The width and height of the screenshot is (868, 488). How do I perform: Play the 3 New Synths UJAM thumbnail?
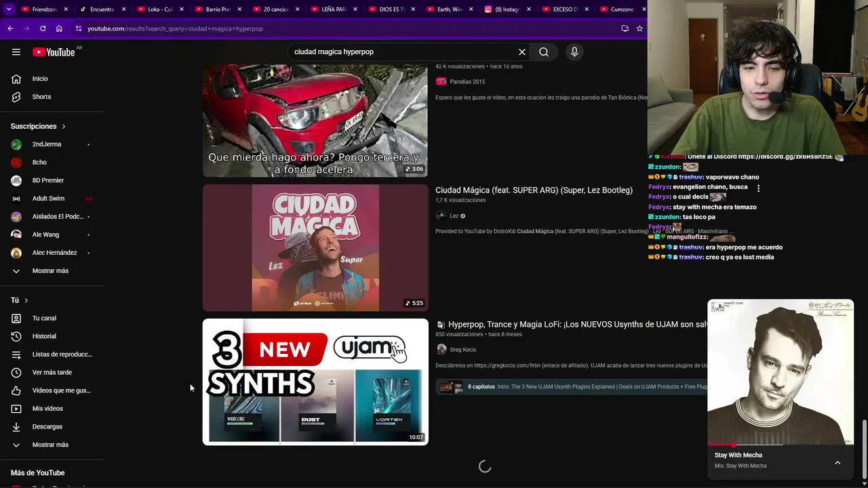pos(315,382)
